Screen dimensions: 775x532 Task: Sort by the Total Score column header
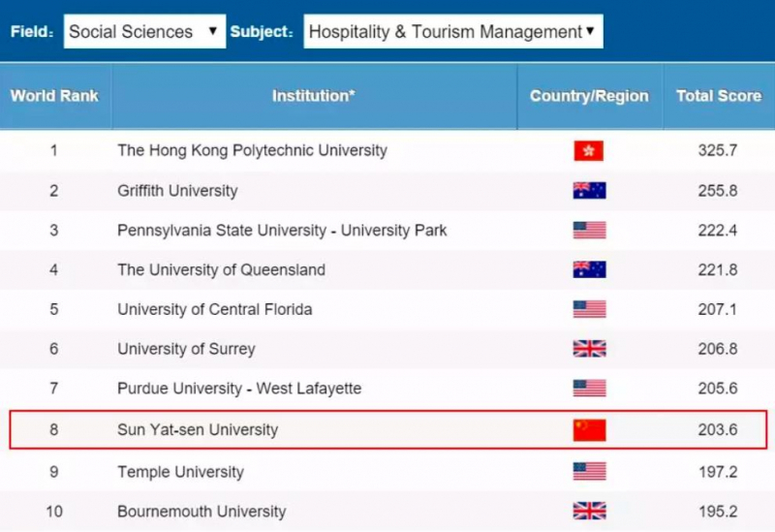(x=719, y=96)
